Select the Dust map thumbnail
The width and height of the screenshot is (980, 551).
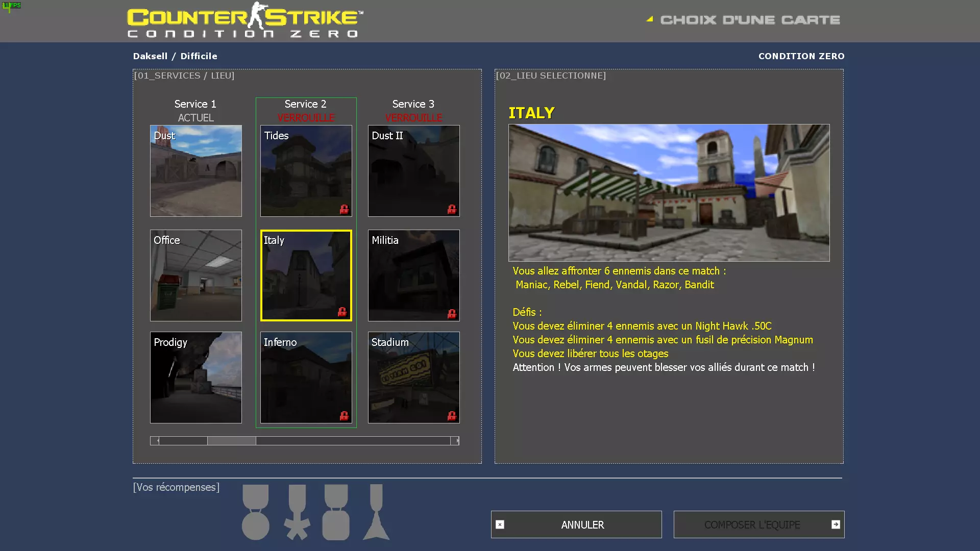(196, 171)
